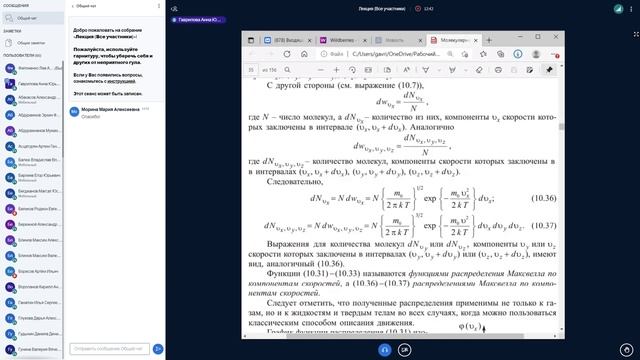Select user Абакаов Александр in participants list
This screenshot has height=360, width=640.
coord(33,99)
